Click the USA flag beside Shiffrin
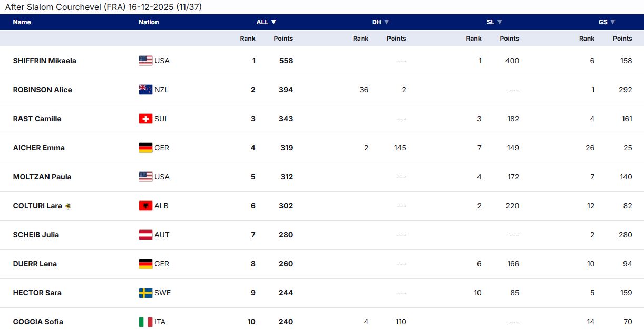Image resolution: width=644 pixels, height=335 pixels. pyautogui.click(x=145, y=61)
